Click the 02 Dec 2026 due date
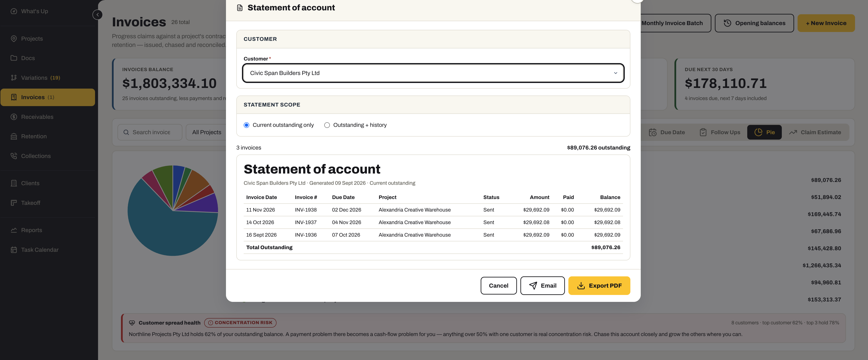The height and width of the screenshot is (360, 868). tap(346, 210)
